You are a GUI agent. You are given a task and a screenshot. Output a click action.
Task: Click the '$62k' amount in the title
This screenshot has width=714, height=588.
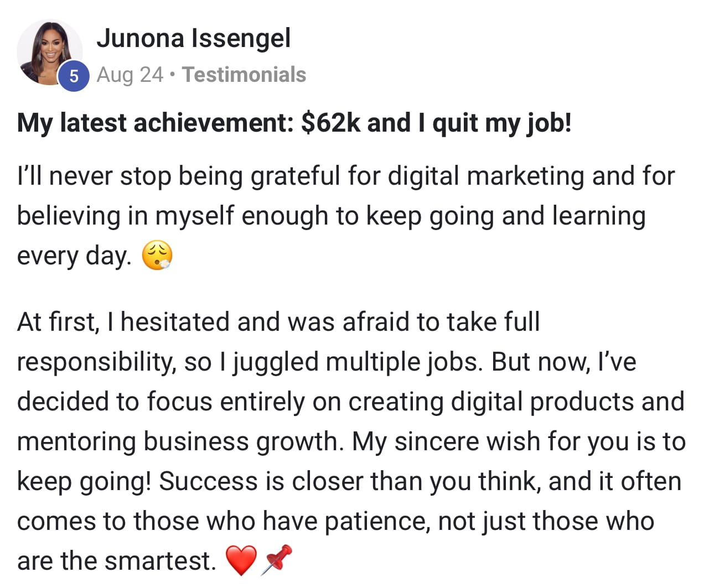pyautogui.click(x=330, y=123)
